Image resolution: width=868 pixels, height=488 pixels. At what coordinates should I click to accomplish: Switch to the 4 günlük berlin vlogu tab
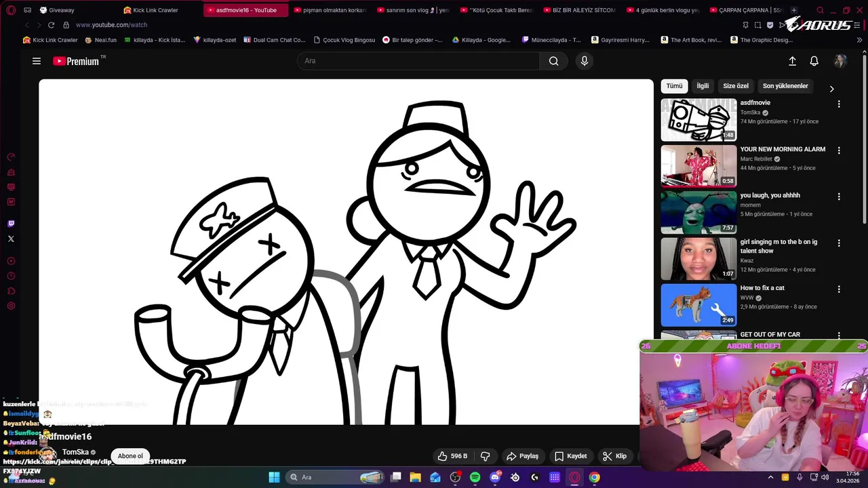pos(663,10)
